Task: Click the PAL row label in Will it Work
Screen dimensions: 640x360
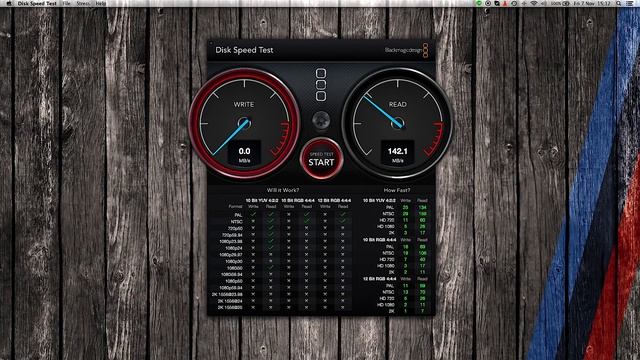Action: 238,215
